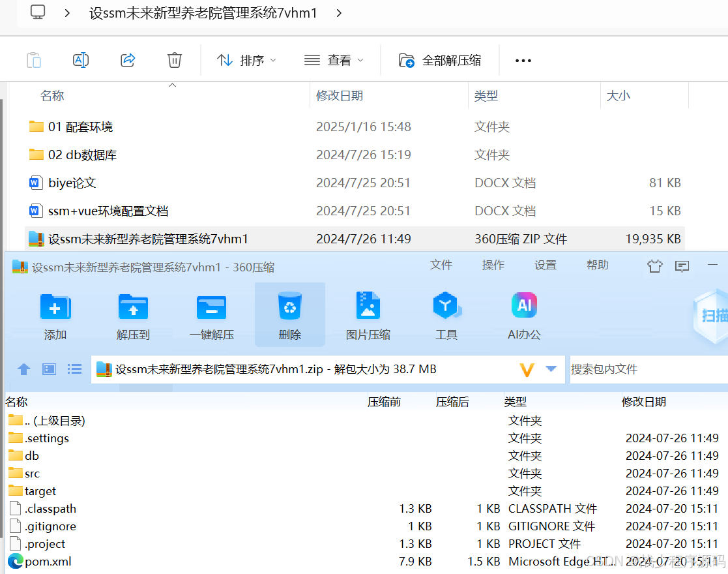
Task: Click the 扫描 scan hexagon button
Action: tap(711, 316)
